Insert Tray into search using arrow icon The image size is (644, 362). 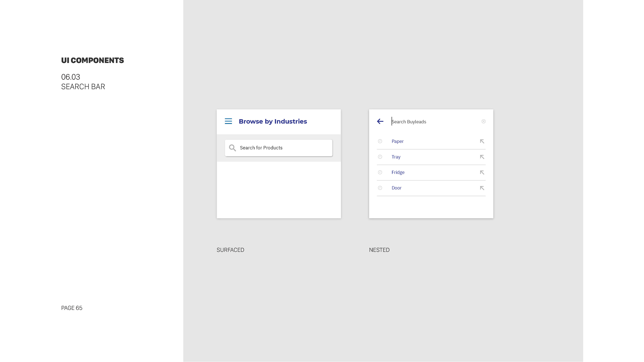coord(482,157)
